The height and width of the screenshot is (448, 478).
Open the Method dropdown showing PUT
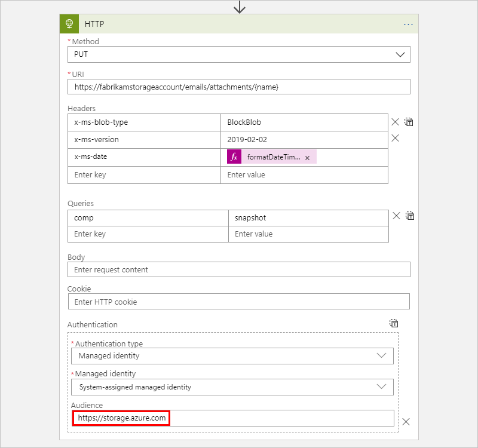point(239,54)
